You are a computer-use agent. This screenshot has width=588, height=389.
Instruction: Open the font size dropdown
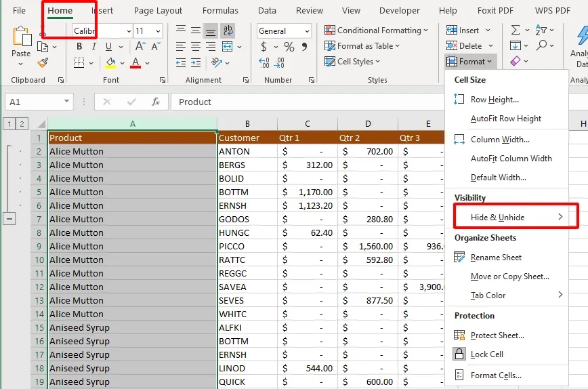(x=158, y=31)
